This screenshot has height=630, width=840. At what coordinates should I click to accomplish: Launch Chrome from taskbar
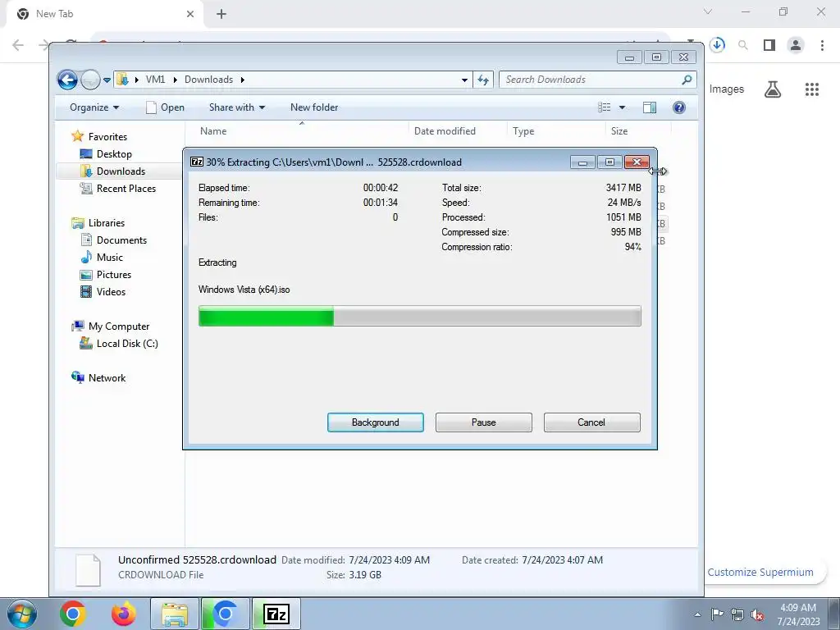pos(73,614)
